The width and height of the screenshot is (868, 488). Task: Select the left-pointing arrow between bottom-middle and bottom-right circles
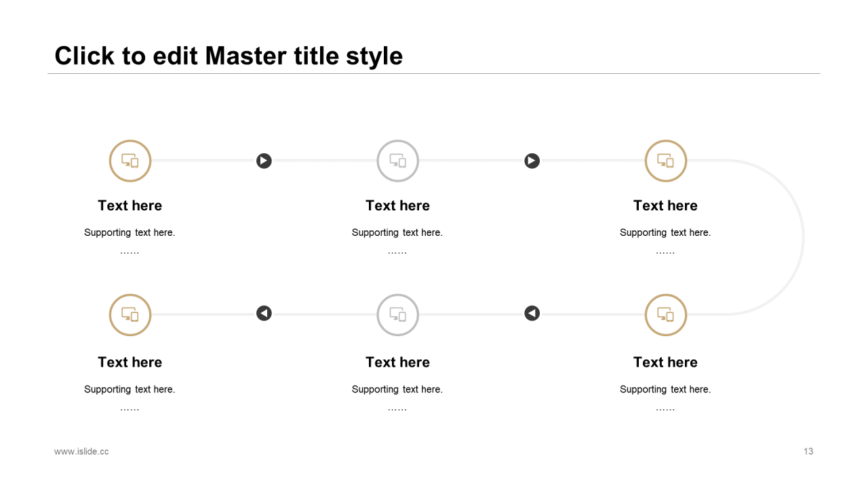tap(532, 313)
